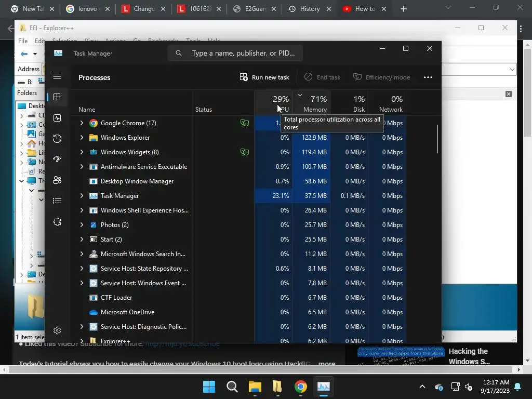The height and width of the screenshot is (399, 532).
Task: Focus the Task Manager search box
Action: point(235,54)
